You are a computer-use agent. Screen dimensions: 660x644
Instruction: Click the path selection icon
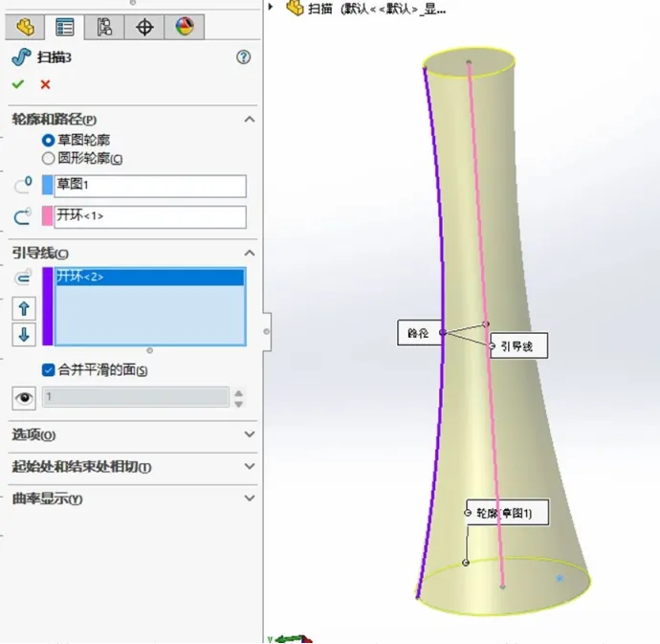(22, 216)
